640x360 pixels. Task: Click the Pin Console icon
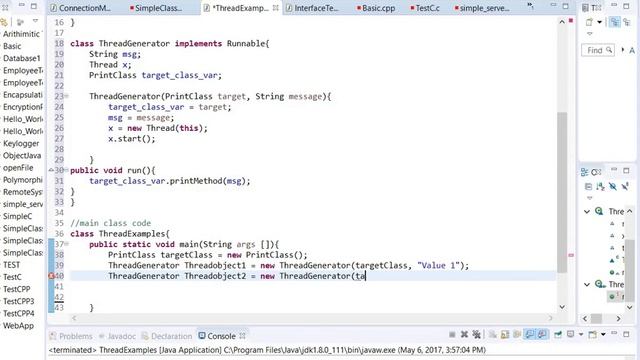[x=558, y=335]
